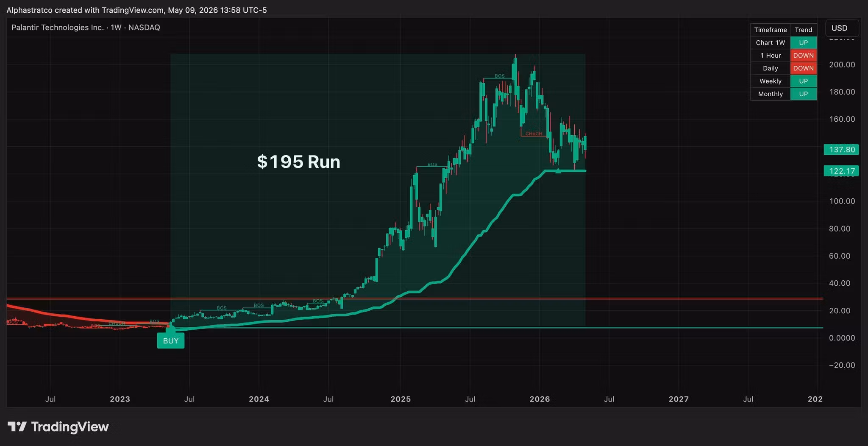Select the Timeframe column header
This screenshot has width=868, height=446.
point(771,30)
